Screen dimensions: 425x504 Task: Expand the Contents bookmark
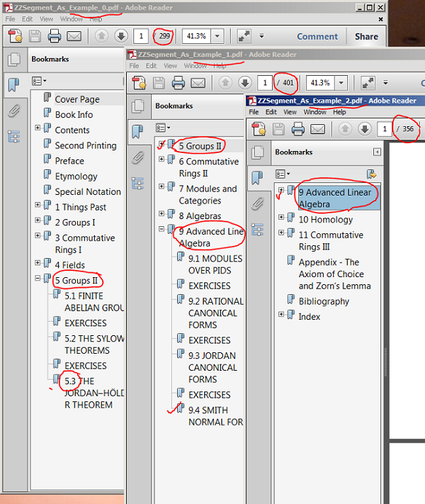tap(38, 128)
